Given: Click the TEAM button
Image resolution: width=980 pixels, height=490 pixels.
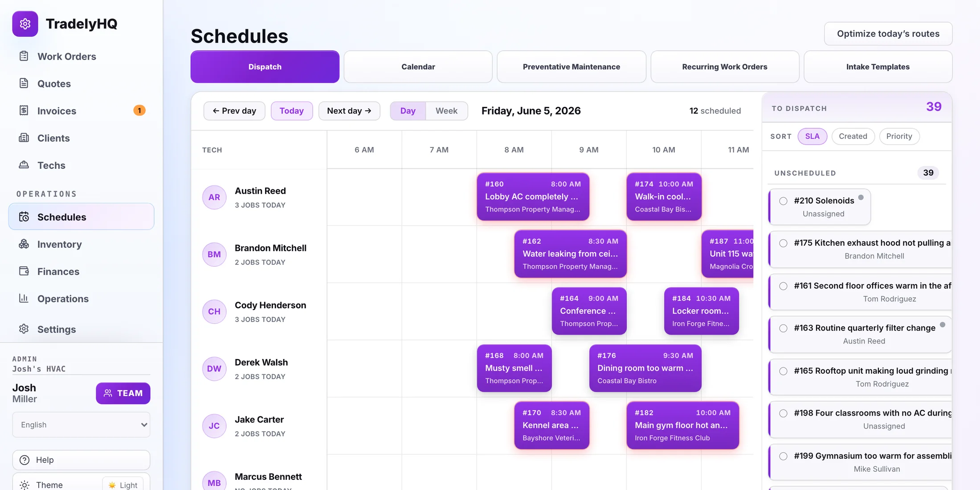Looking at the screenshot, I should (123, 393).
